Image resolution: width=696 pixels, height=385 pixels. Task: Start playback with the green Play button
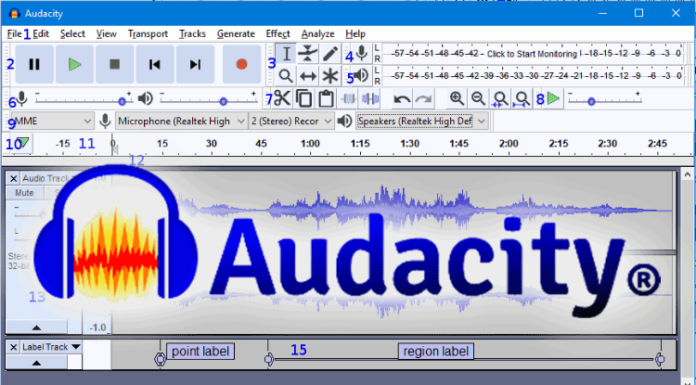pos(75,64)
